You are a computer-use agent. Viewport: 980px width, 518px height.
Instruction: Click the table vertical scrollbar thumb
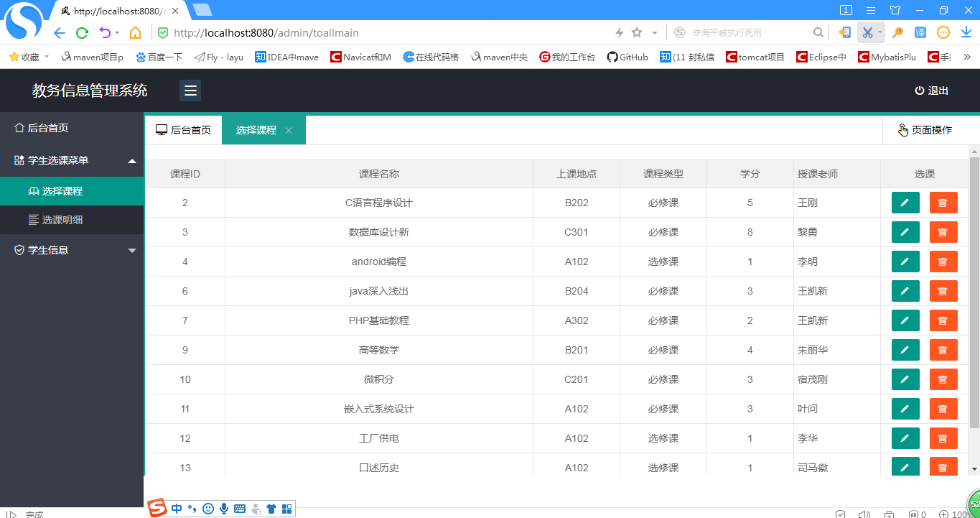(974, 293)
